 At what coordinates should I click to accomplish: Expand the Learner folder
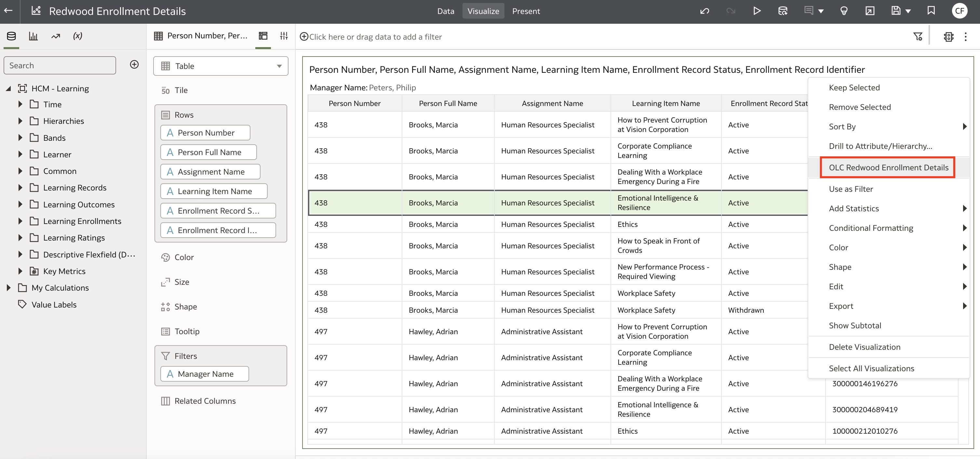click(x=20, y=154)
